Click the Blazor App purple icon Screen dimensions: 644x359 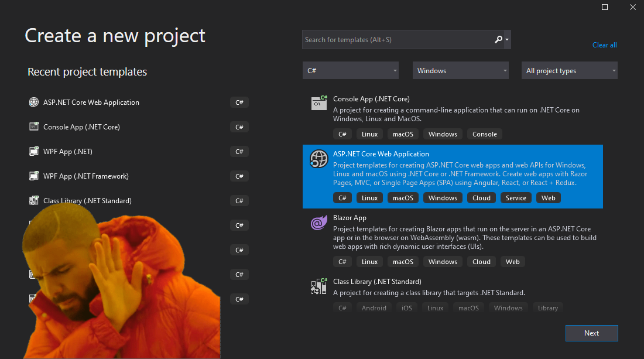(318, 223)
